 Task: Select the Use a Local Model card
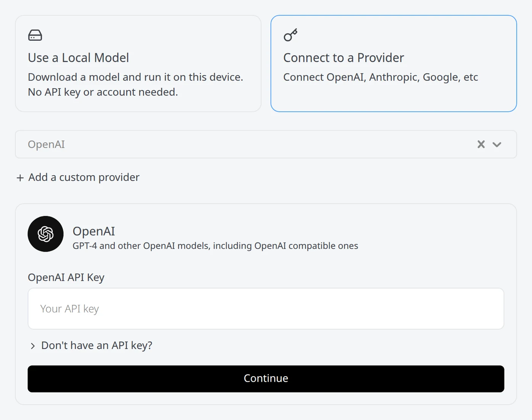138,63
